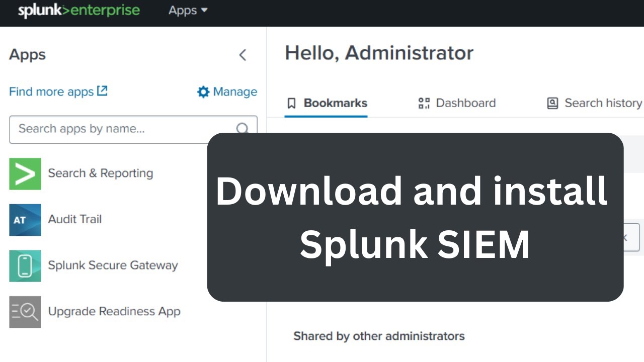
Task: Collapse the Apps sidebar panel
Action: 243,55
